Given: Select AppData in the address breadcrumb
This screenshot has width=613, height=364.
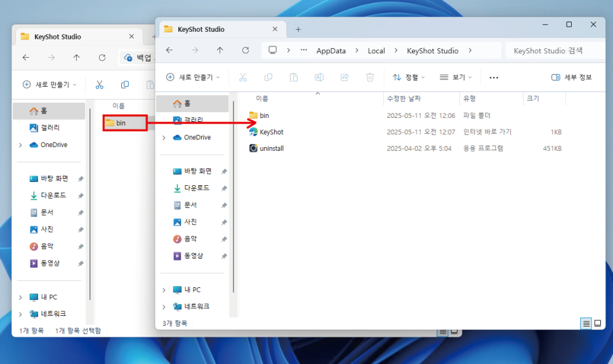Looking at the screenshot, I should coord(331,51).
